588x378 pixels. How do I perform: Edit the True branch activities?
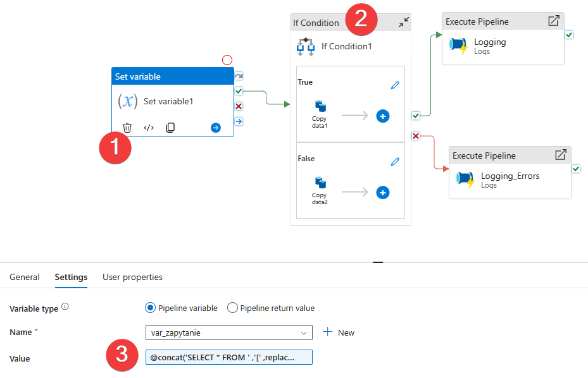pos(395,85)
